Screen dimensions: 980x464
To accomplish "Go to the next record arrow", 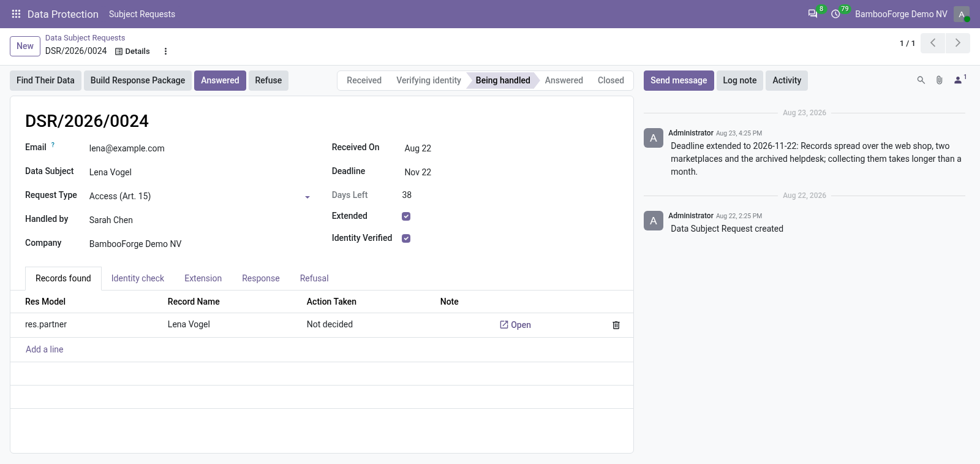I will 958,43.
